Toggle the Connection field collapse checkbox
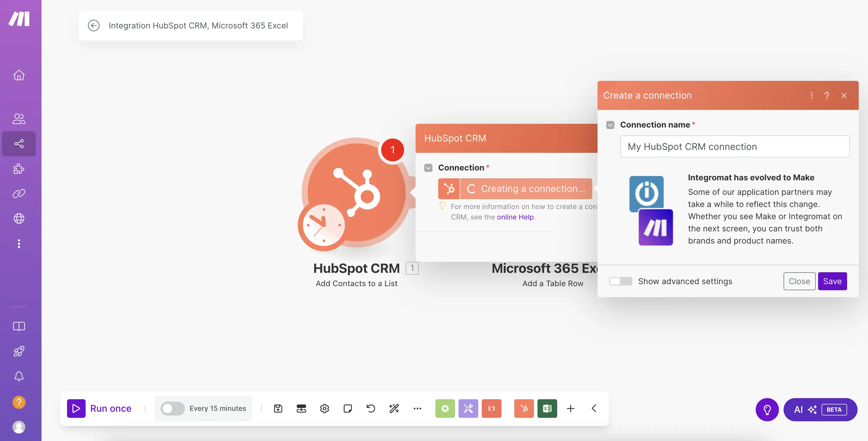 (x=428, y=168)
